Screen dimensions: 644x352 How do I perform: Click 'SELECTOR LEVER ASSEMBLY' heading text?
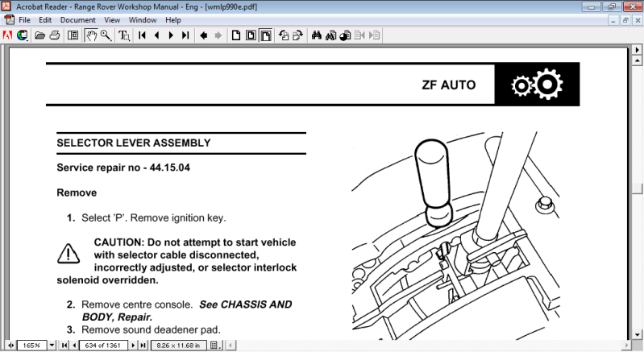click(134, 143)
